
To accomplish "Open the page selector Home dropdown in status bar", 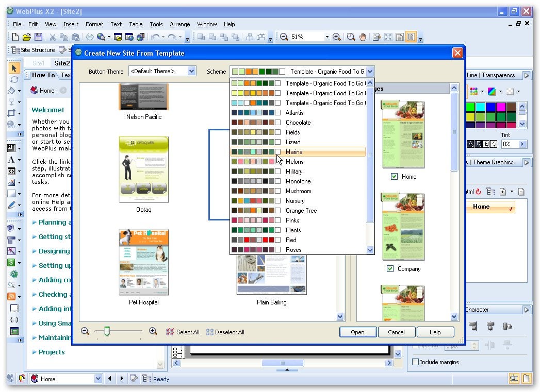I will click(x=98, y=379).
